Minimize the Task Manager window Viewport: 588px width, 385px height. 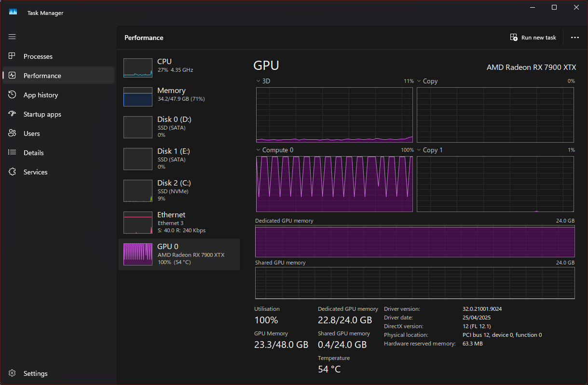point(533,7)
